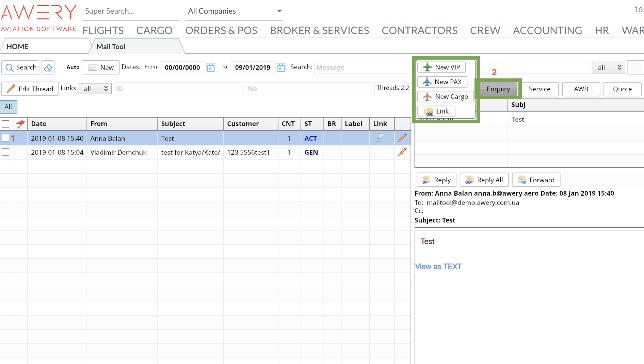Switch to the HOME tab
644x364 pixels.
click(x=18, y=47)
